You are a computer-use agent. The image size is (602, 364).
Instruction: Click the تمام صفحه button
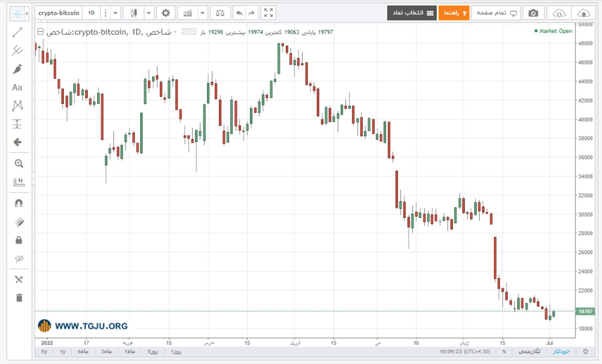[496, 13]
